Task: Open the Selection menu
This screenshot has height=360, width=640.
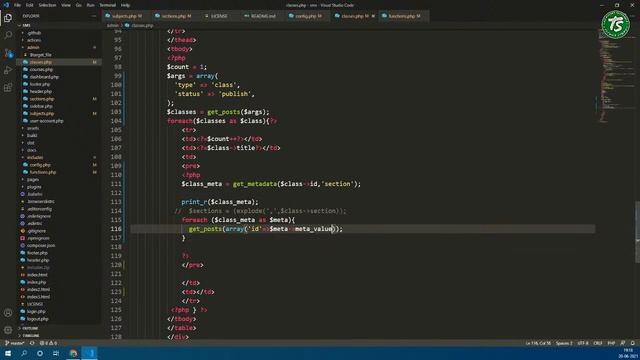Action: click(x=47, y=5)
